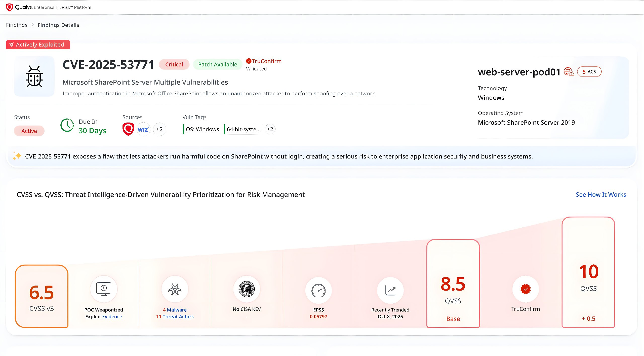The image size is (644, 356).
Task: Open See How It Works link
Action: 601,194
